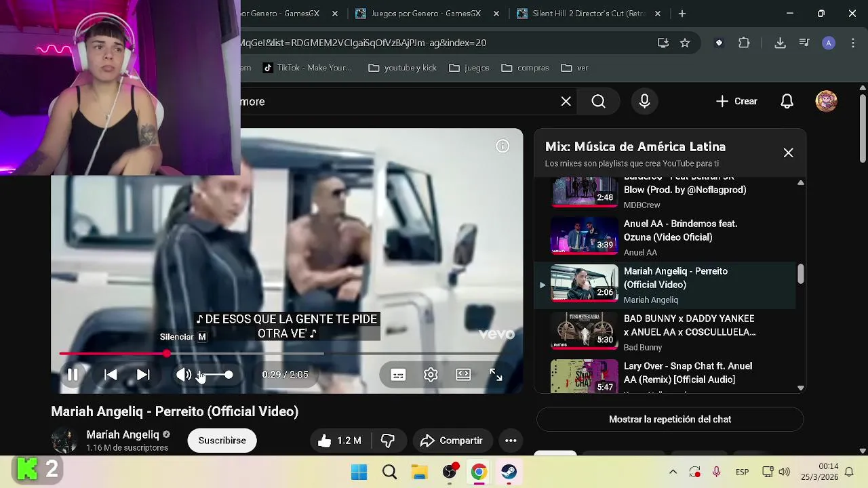Switch to Juegos por Genero - GamesGX tab
This screenshot has height=488, width=868.
click(427, 14)
